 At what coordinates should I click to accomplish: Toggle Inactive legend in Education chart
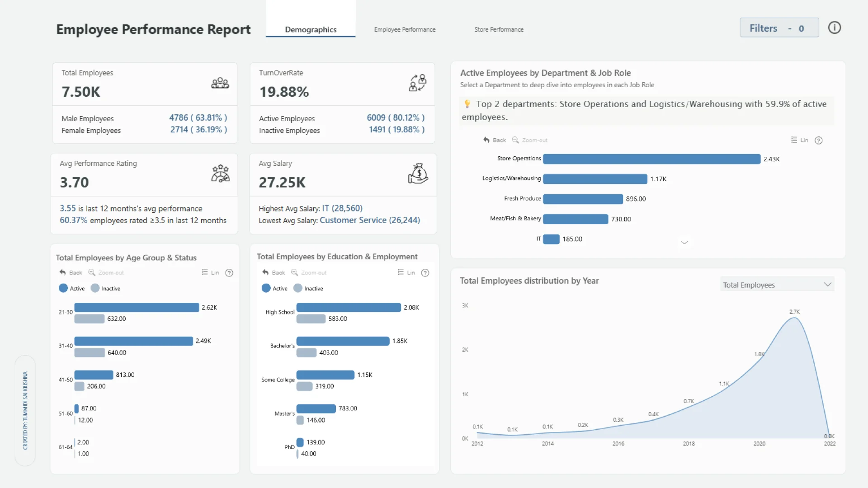(x=298, y=288)
